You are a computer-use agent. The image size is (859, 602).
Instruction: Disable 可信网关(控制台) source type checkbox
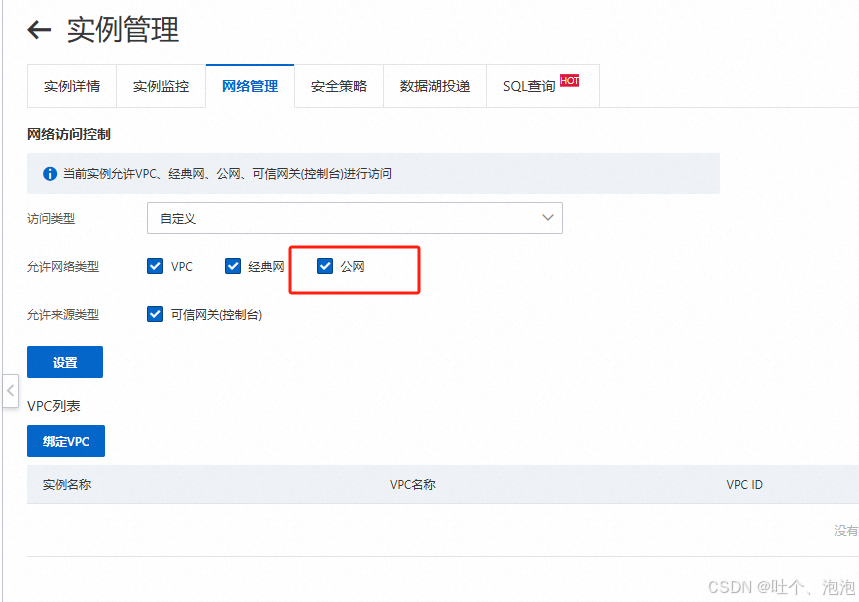[155, 313]
